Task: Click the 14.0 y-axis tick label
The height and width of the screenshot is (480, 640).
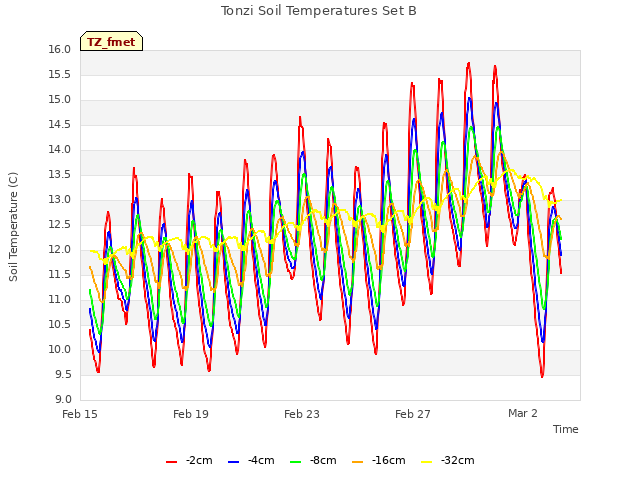Action: pos(60,150)
